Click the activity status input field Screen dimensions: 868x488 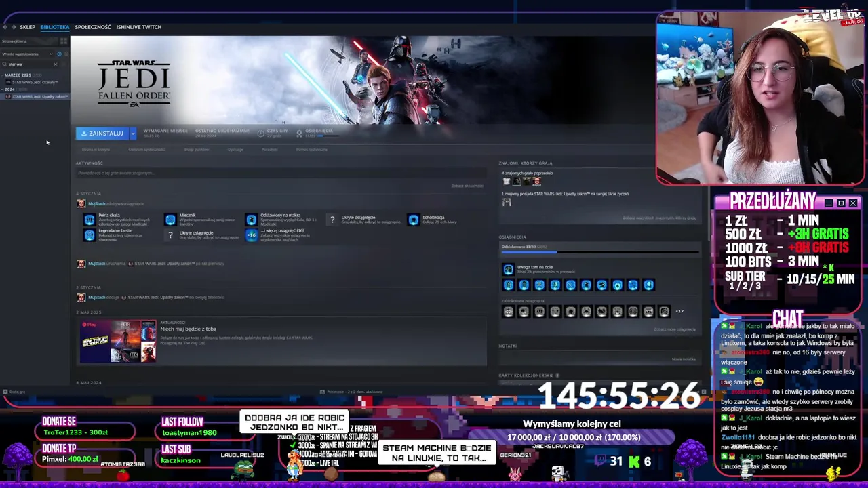coord(281,174)
